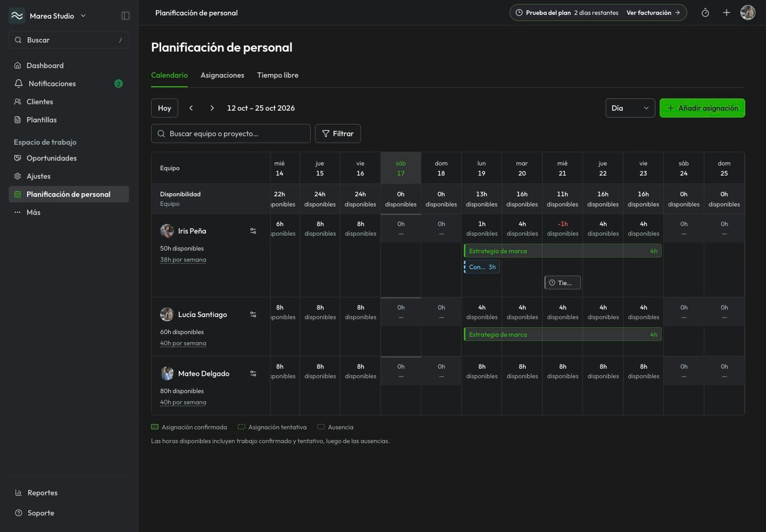Select the sáb 17 column header
This screenshot has height=532, width=766.
click(x=401, y=168)
